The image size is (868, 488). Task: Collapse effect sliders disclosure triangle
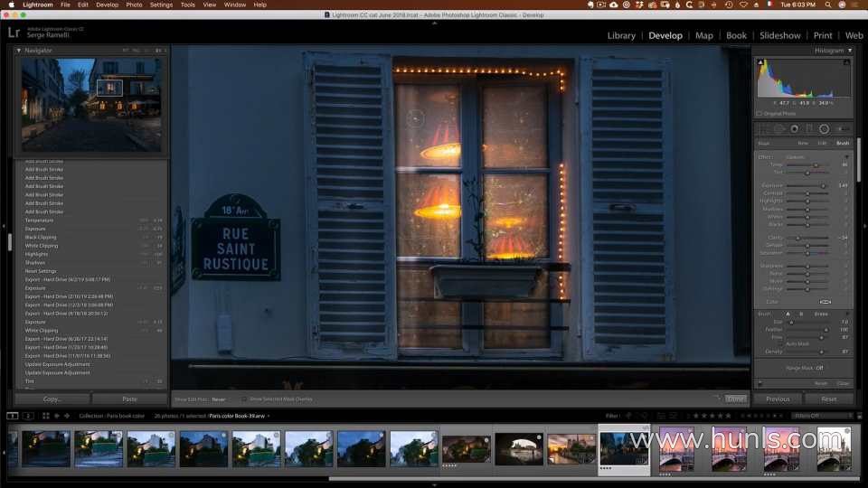846,156
